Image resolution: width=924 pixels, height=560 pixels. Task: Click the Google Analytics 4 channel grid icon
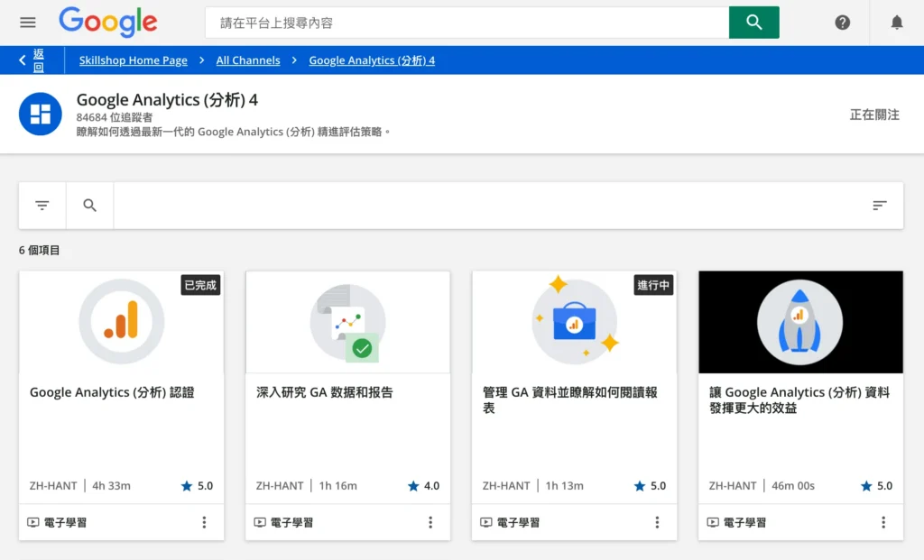click(x=40, y=114)
